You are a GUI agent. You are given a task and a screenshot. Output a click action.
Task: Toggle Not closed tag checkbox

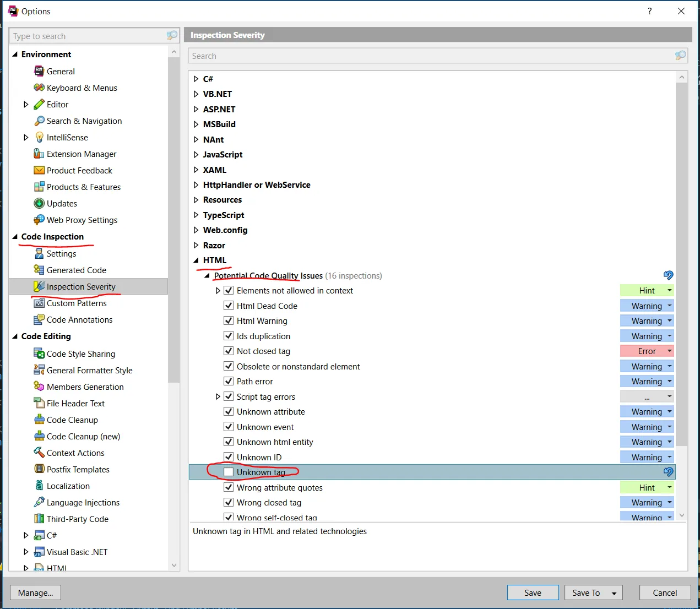pos(229,351)
